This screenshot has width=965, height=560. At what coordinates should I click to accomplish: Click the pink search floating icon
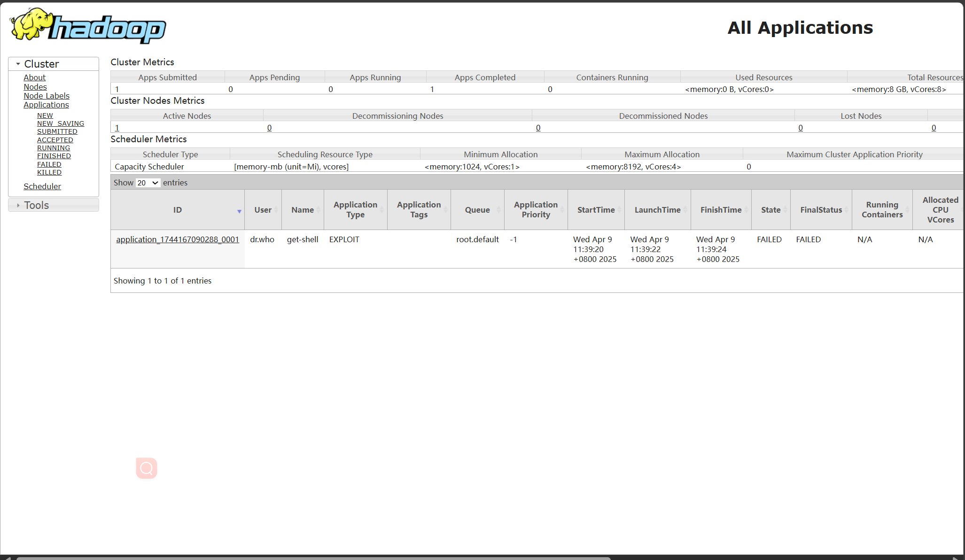(147, 468)
